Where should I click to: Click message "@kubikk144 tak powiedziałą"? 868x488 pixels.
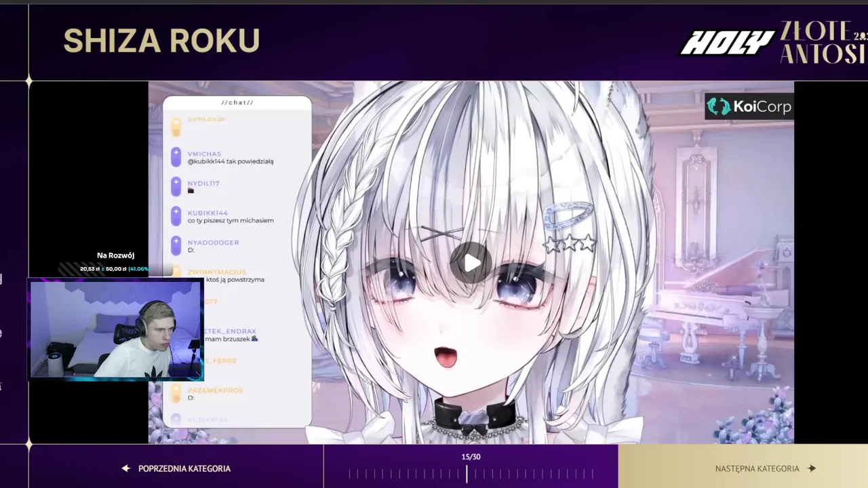click(x=231, y=161)
